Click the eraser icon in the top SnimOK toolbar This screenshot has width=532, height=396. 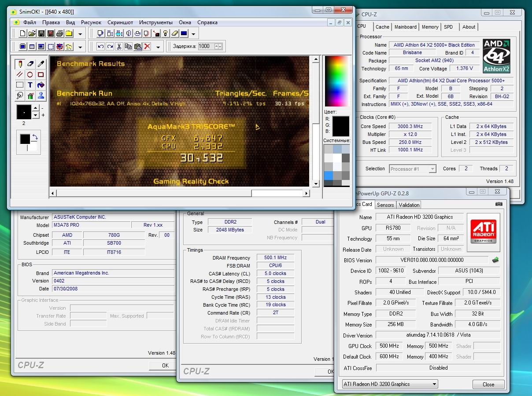175,33
